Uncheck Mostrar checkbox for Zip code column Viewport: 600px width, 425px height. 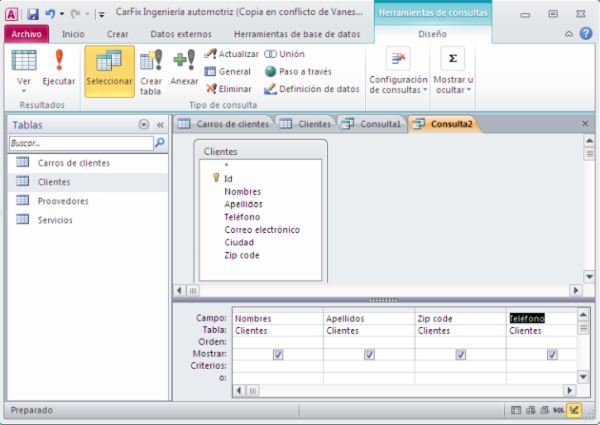pos(461,354)
